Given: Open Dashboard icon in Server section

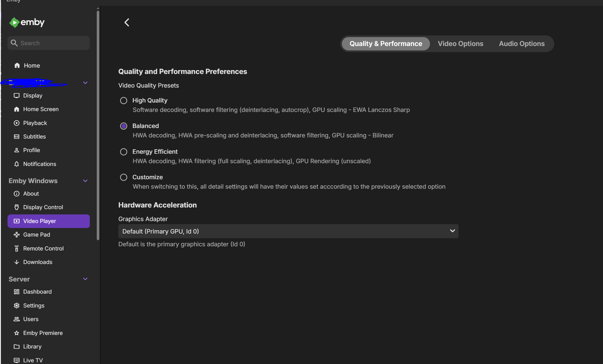Looking at the screenshot, I should point(17,292).
